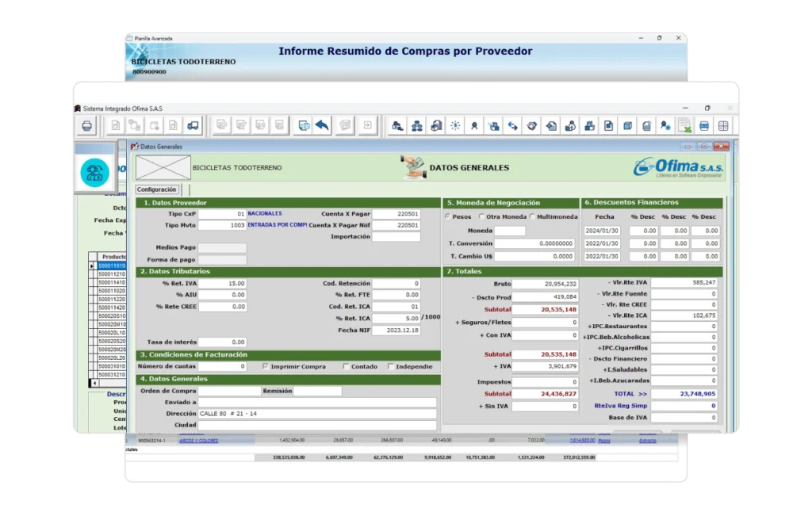Click the Excel export toolbar icon
Image resolution: width=812 pixels, height=520 pixels.
[x=684, y=126]
